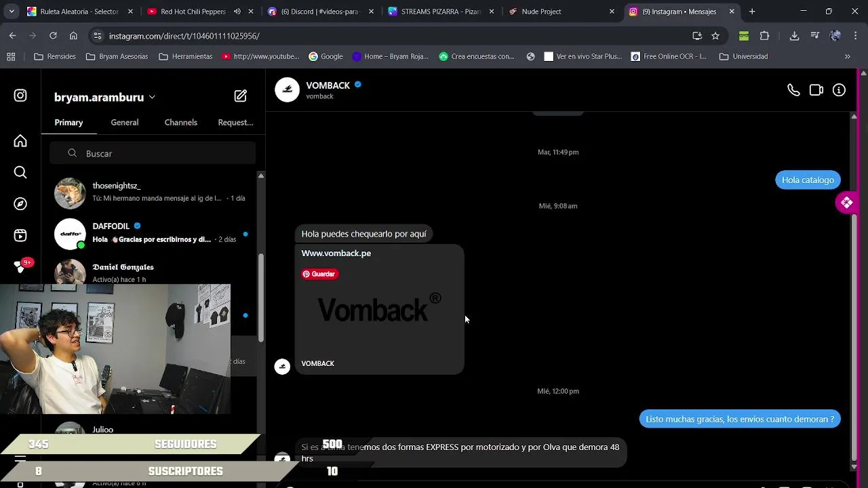Open Messages icon with 9+ badge
This screenshot has height=488, width=868.
pos(21,266)
